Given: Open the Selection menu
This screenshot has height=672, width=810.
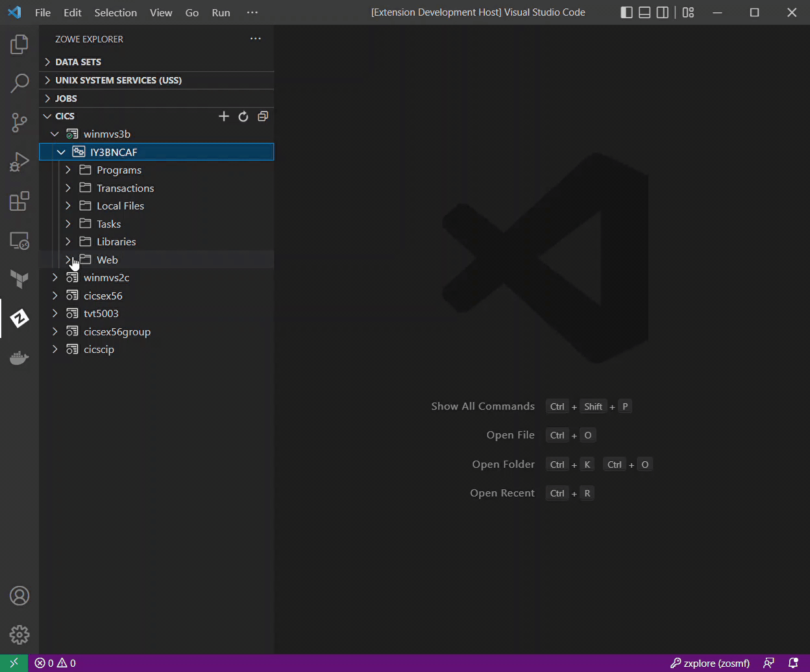Looking at the screenshot, I should pyautogui.click(x=116, y=12).
